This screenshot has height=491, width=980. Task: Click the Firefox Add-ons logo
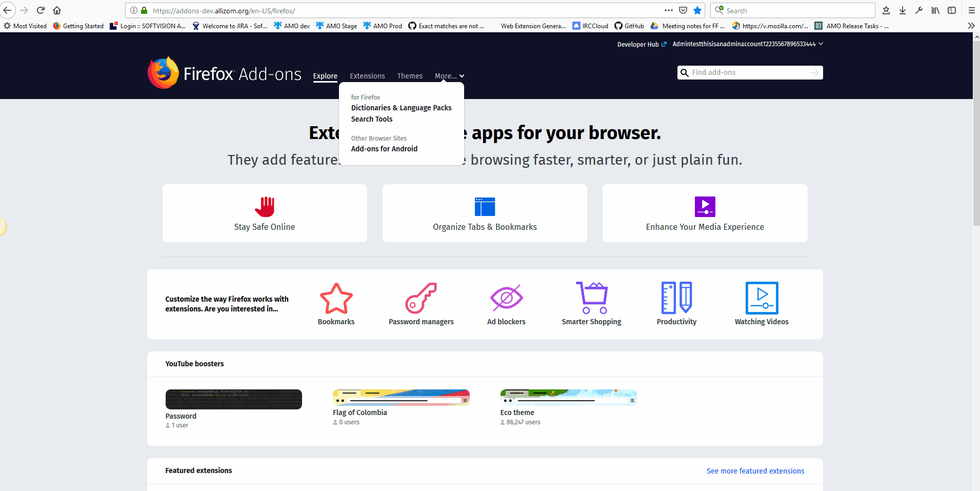click(225, 73)
